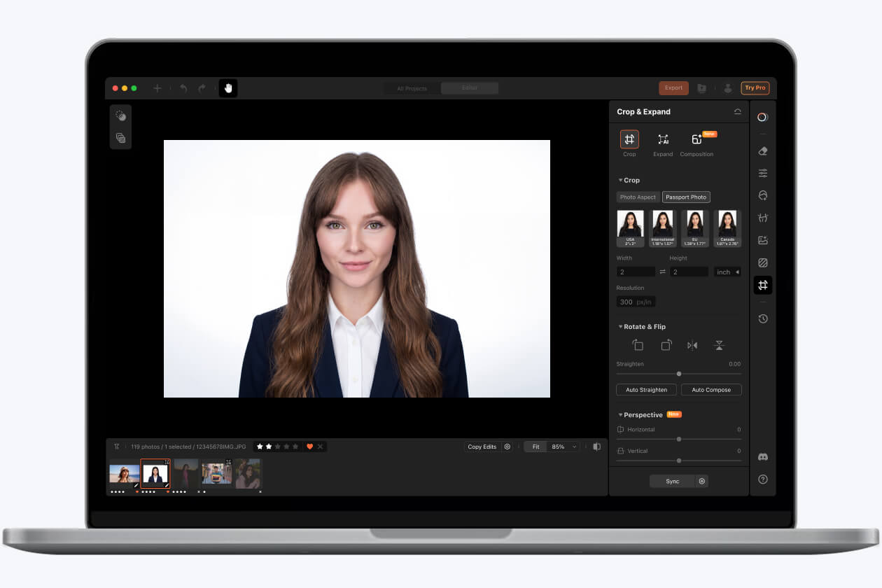The image size is (882, 588).
Task: Set rating to five stars
Action: (295, 447)
